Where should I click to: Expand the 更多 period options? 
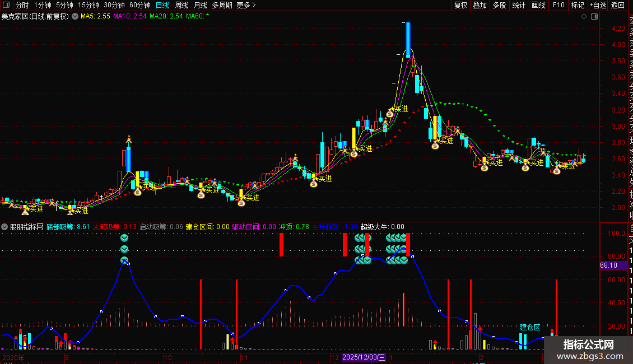coord(246,5)
